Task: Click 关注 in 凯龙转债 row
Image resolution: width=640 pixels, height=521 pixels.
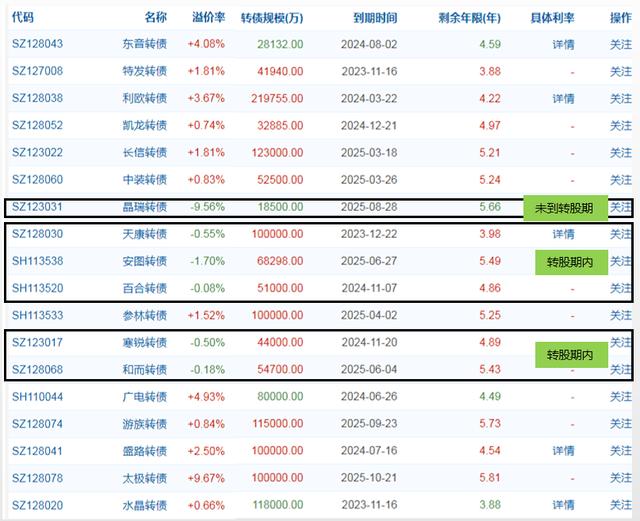Action: 621,125
